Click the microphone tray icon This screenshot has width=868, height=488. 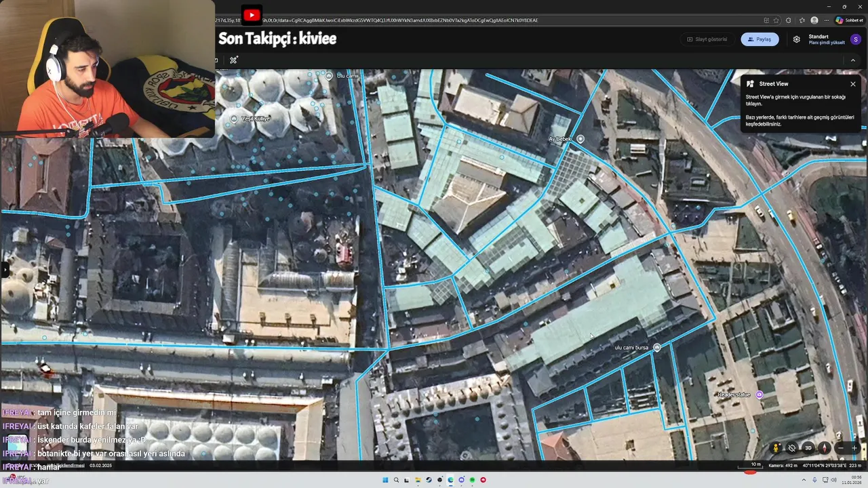pos(814,480)
